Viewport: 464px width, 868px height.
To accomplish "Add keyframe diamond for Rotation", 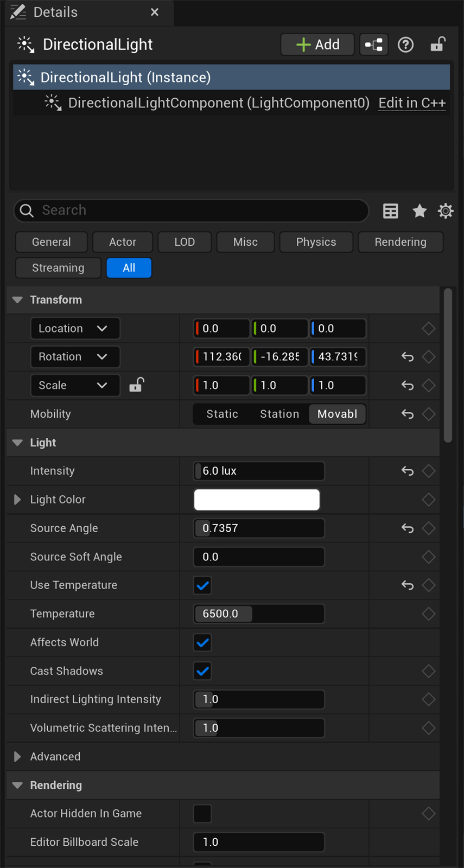I will [x=429, y=357].
